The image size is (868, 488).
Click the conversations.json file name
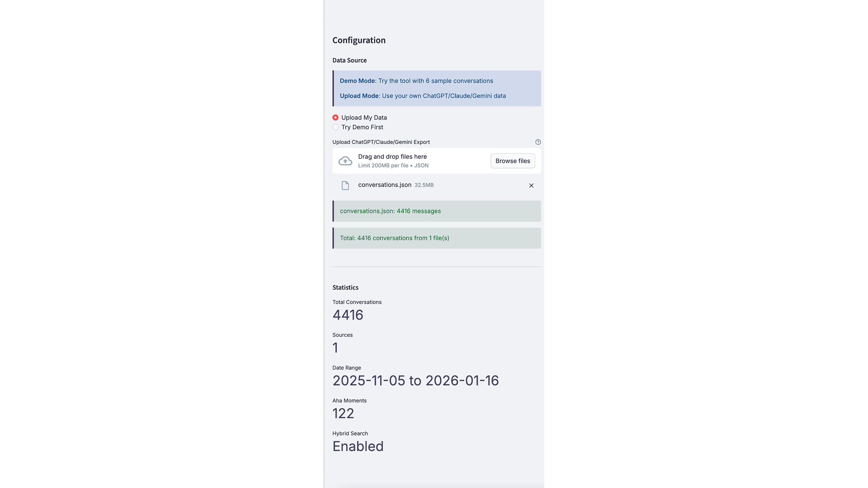[x=384, y=185]
